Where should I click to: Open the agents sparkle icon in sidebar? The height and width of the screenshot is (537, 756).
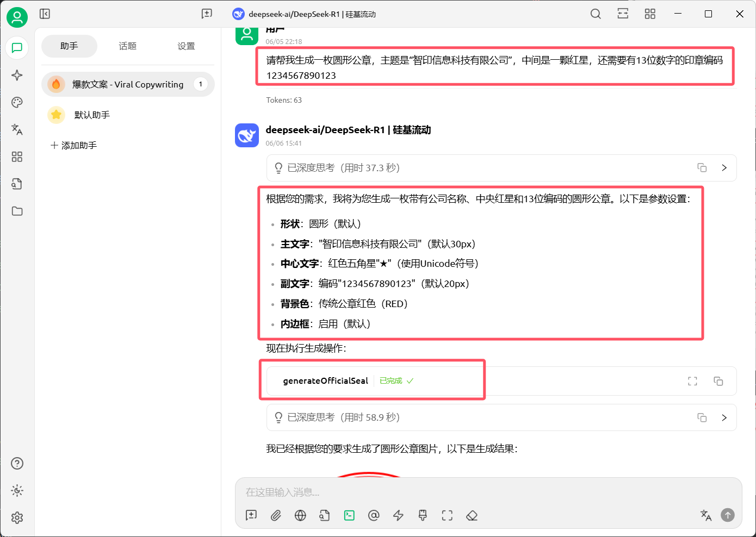[17, 75]
